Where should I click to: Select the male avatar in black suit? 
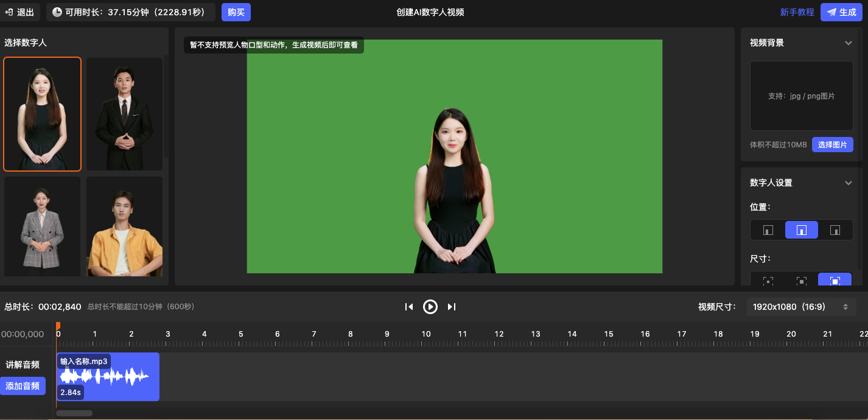click(124, 114)
